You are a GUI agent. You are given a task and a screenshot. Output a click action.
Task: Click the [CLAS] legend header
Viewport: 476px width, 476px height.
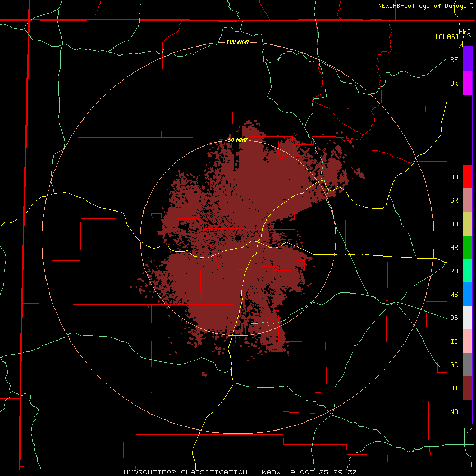447,36
